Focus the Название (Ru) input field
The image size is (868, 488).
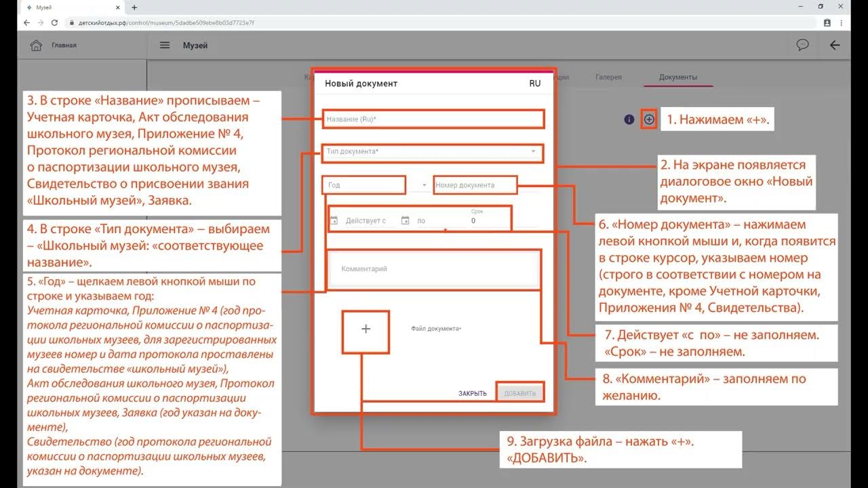pyautogui.click(x=433, y=119)
